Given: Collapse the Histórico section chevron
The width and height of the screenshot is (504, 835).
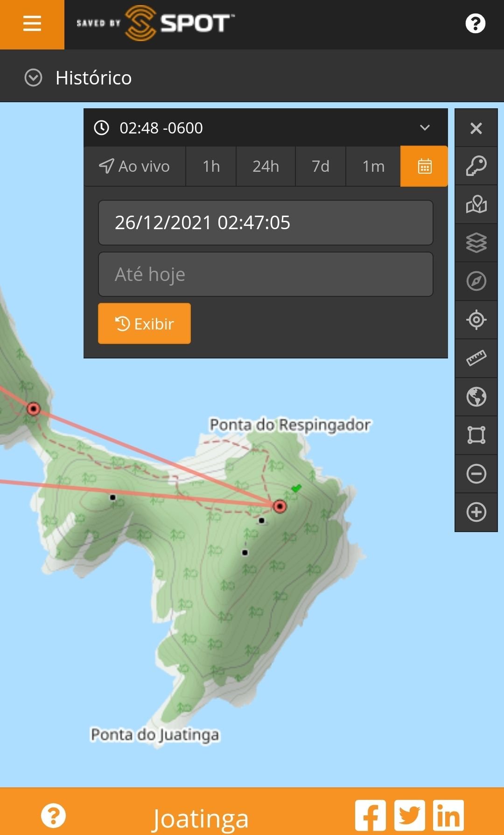Looking at the screenshot, I should pos(33,77).
